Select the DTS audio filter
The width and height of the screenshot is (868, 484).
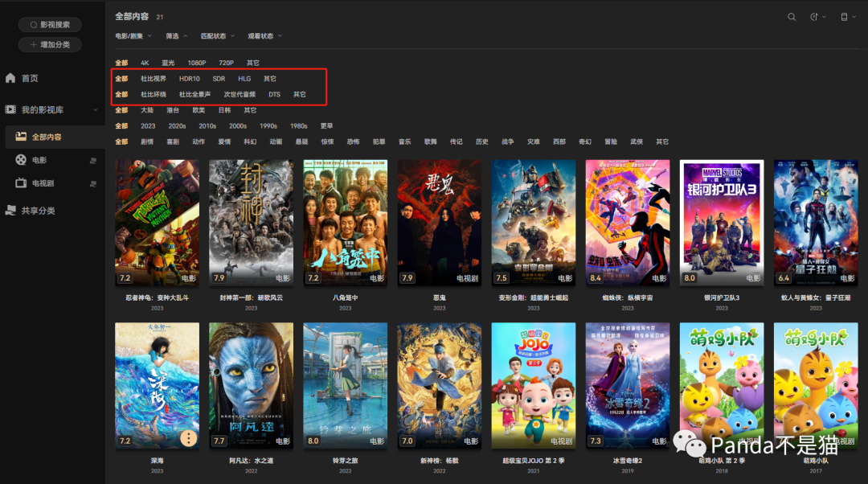(x=275, y=95)
